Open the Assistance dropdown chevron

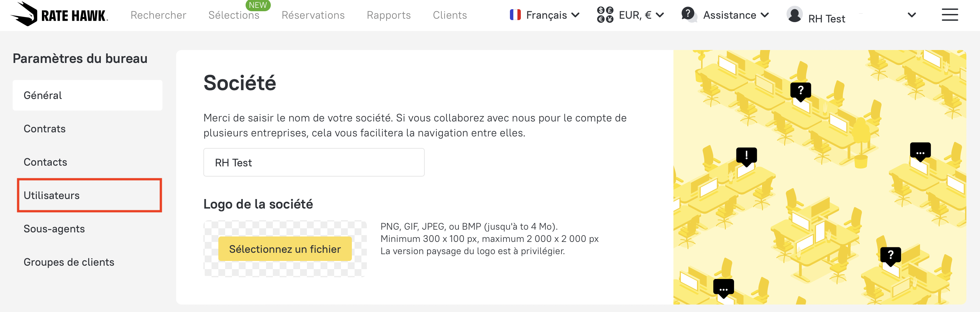click(765, 15)
